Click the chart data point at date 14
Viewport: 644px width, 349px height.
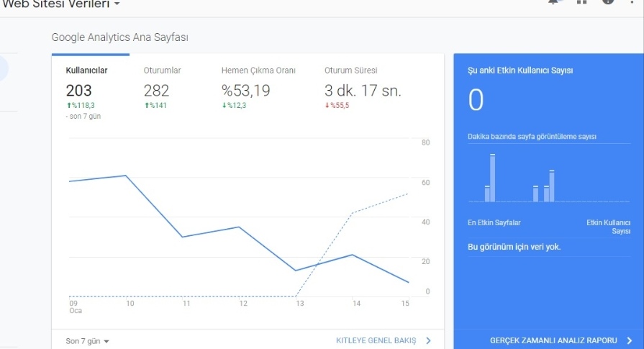[353, 255]
